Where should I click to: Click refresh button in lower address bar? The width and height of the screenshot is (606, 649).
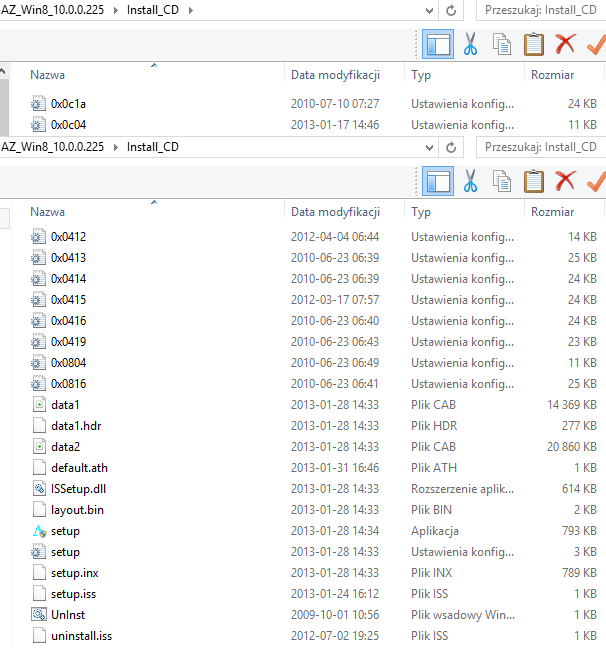tap(451, 147)
